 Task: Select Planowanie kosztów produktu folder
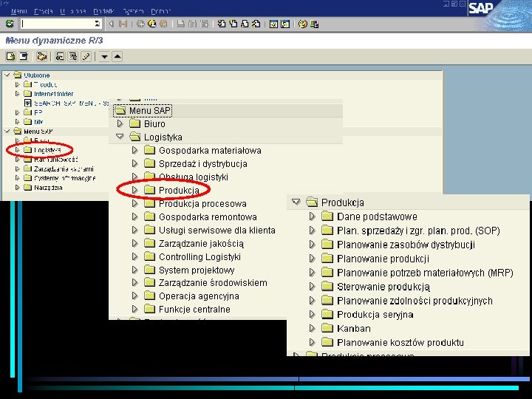click(400, 342)
